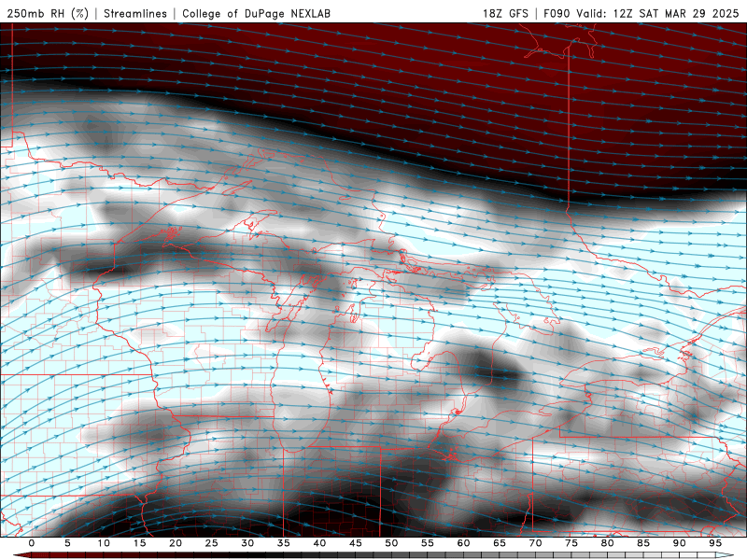Select the "30" humidity scale value
This screenshot has height=560, width=747.
[x=247, y=543]
